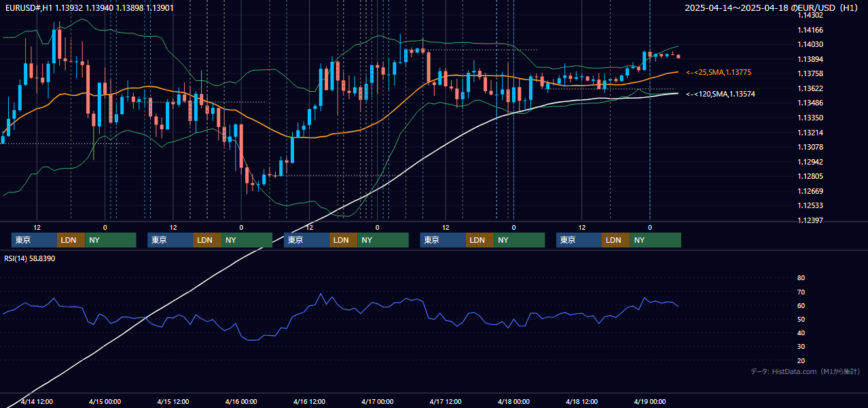Select the RSI 60 level label

click(801, 305)
